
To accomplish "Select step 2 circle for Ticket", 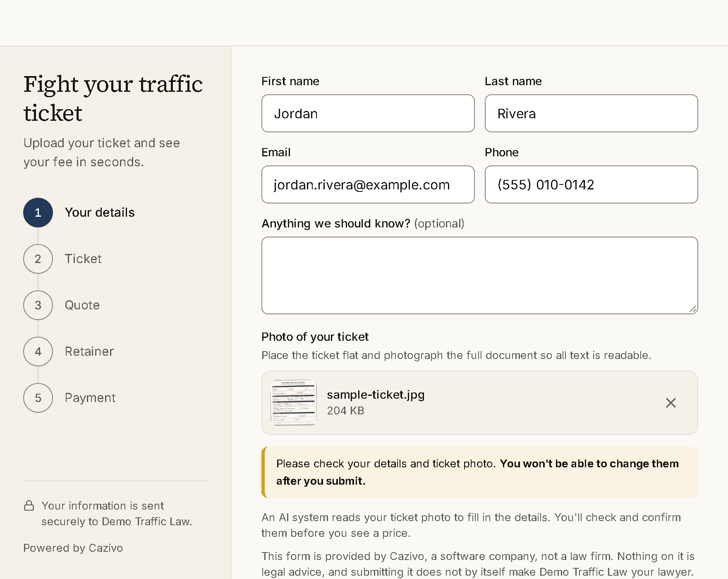I will [x=38, y=259].
